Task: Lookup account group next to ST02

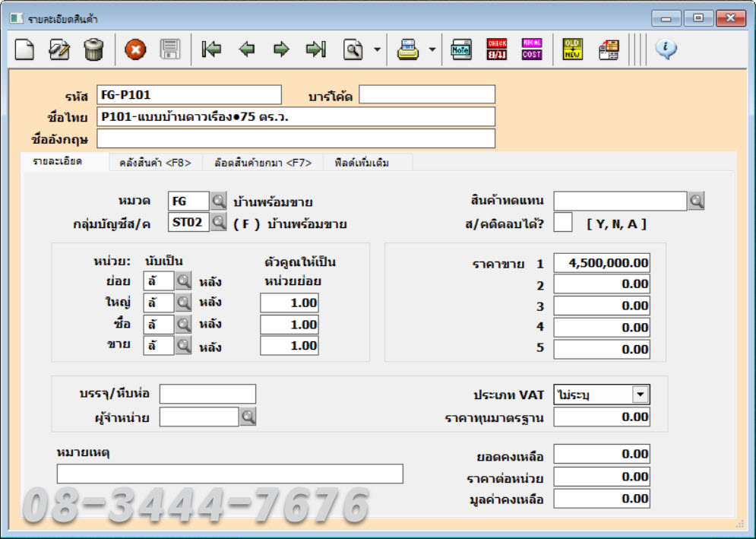Action: tap(219, 222)
